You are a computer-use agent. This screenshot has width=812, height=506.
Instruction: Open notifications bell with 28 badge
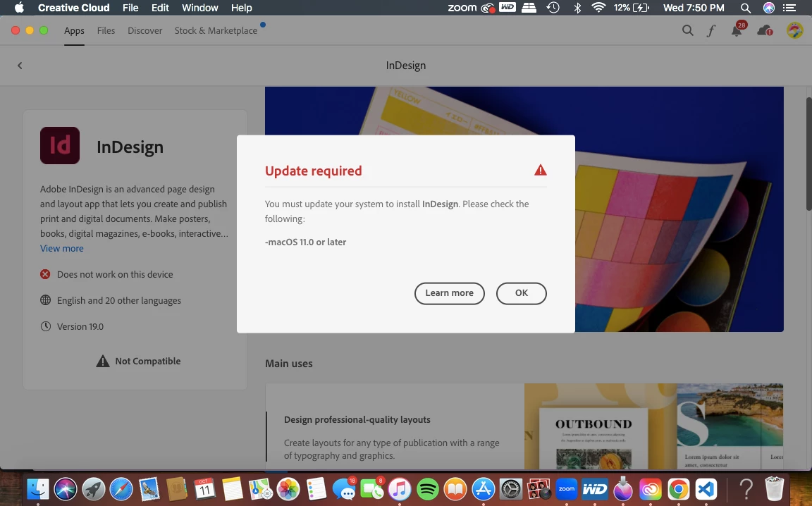tap(737, 30)
